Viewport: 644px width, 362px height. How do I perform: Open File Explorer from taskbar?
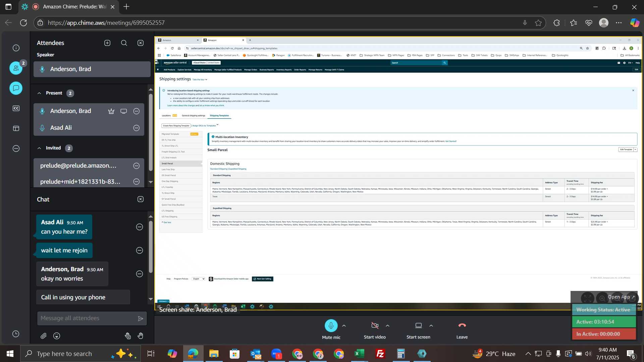coord(214,354)
